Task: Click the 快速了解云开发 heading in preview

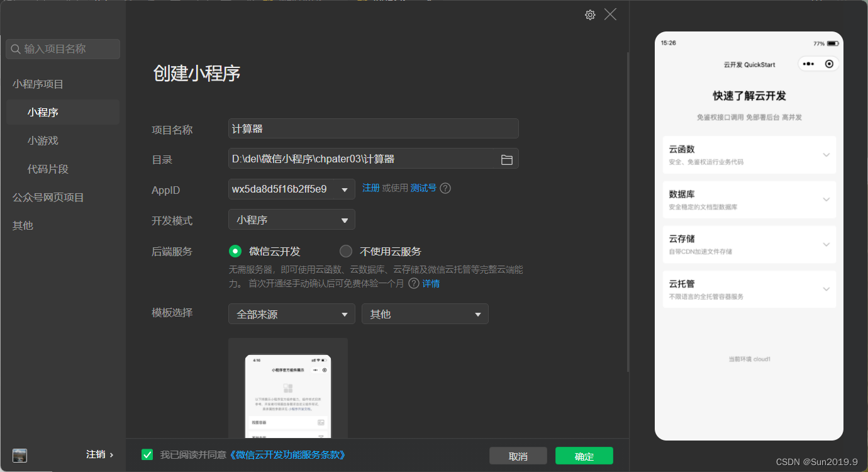Action: click(749, 96)
